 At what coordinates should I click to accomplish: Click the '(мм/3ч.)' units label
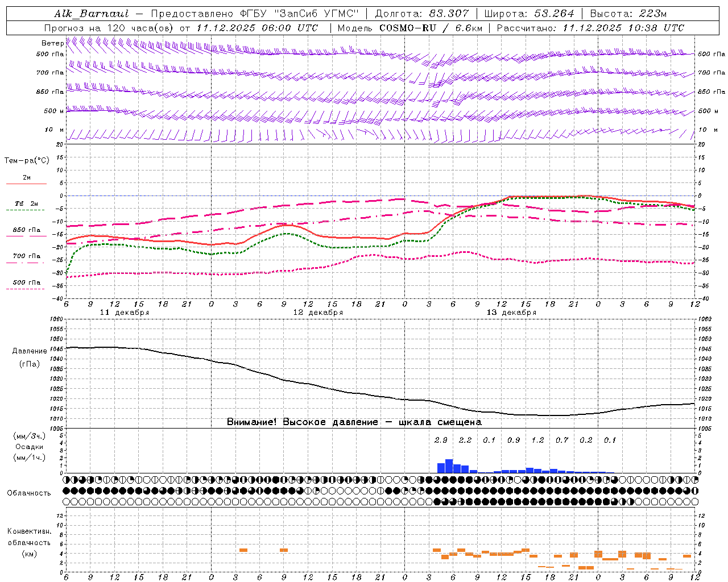point(30,436)
